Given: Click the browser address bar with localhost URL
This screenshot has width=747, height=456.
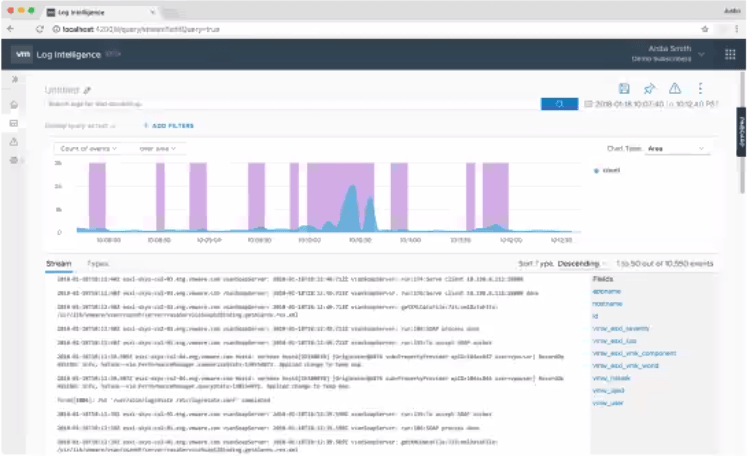Looking at the screenshot, I should 376,29.
